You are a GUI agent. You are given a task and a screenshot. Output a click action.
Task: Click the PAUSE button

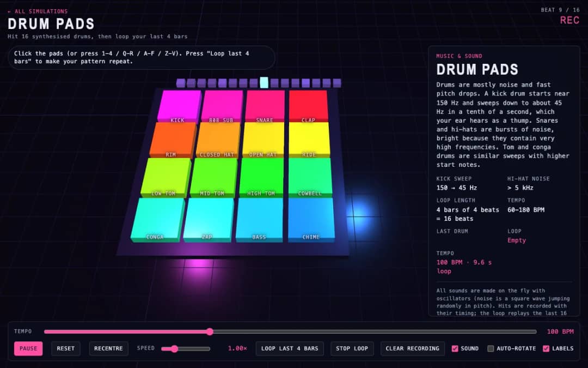28,348
